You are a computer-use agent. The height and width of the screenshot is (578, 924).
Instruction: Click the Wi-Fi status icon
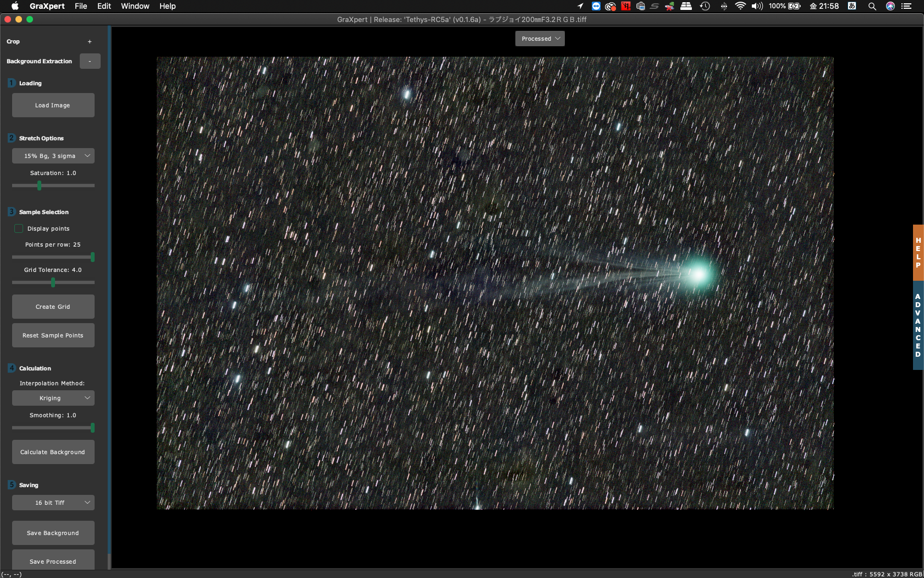coord(740,6)
